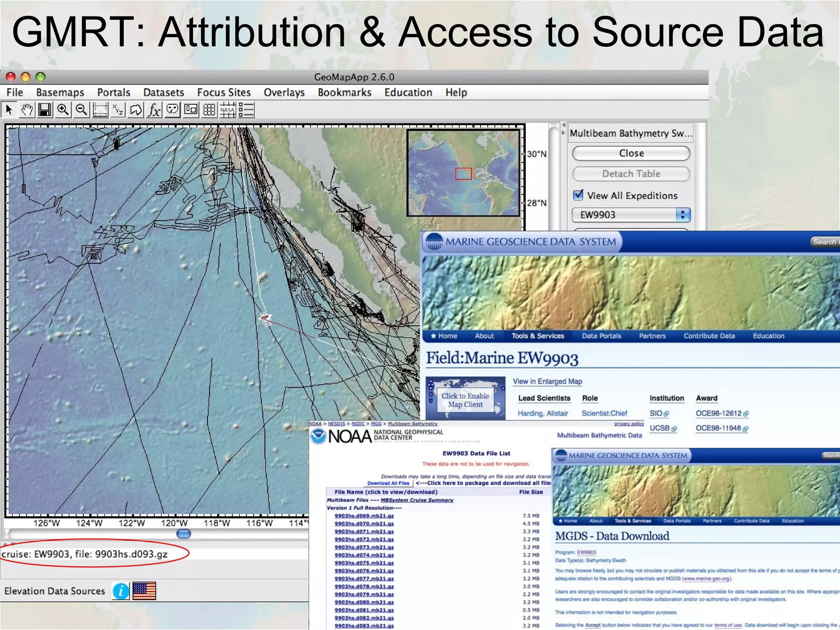Select the zoom out magnifier tool

[x=82, y=110]
